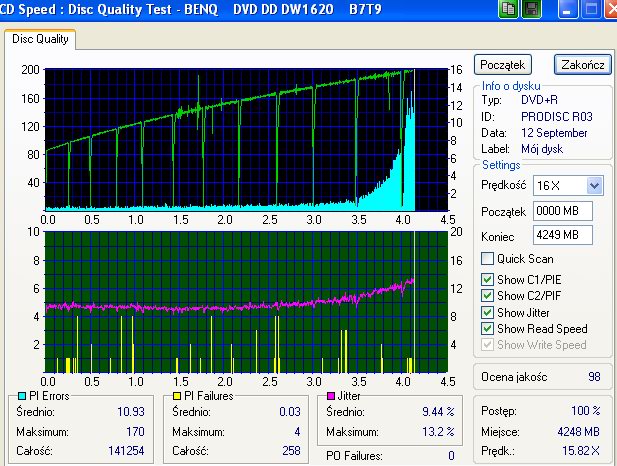This screenshot has width=617, height=466.
Task: Switch to the Disc Quality tab
Action: tap(40, 39)
